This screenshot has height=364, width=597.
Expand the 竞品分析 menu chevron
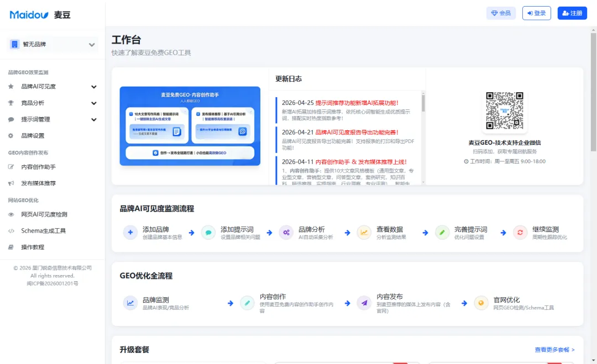[x=93, y=103]
